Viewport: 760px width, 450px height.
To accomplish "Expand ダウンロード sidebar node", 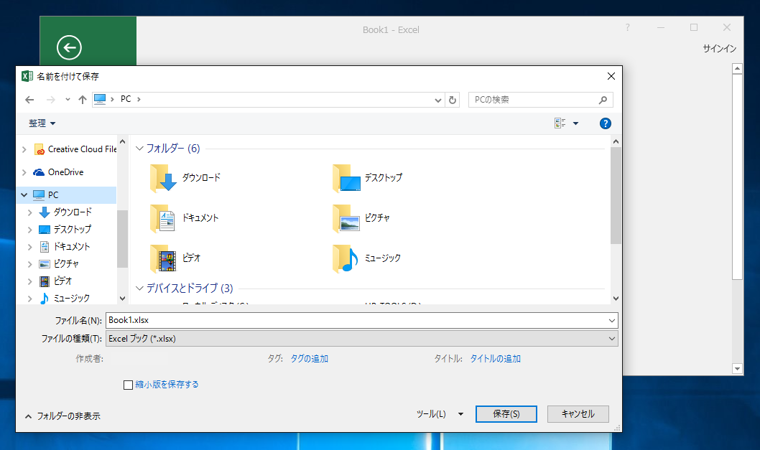I will [30, 212].
